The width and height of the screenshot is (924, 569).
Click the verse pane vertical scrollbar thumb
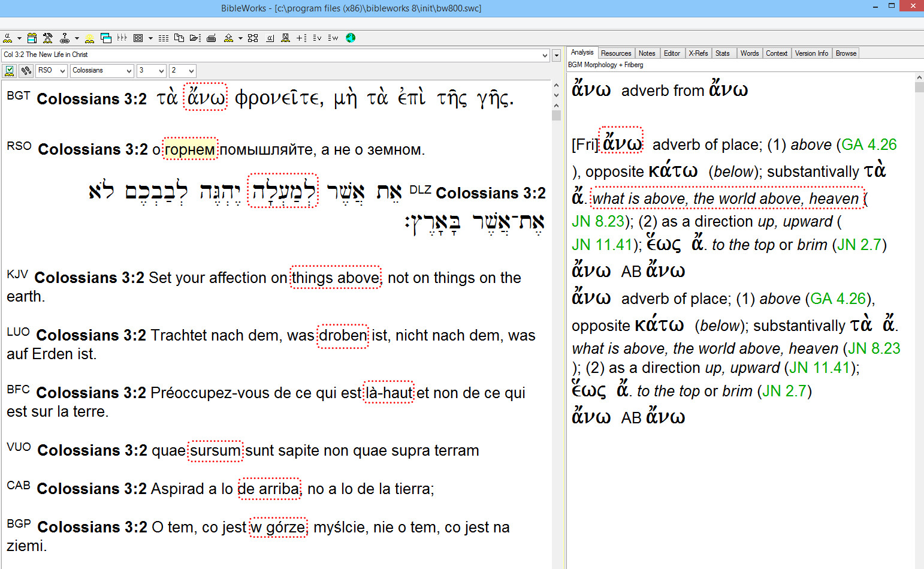click(x=556, y=115)
